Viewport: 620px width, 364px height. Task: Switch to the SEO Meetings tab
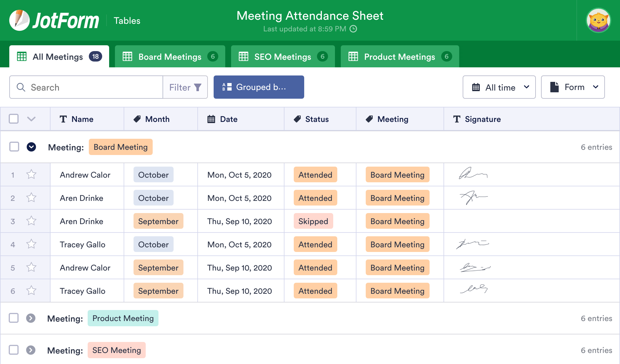[x=282, y=57]
